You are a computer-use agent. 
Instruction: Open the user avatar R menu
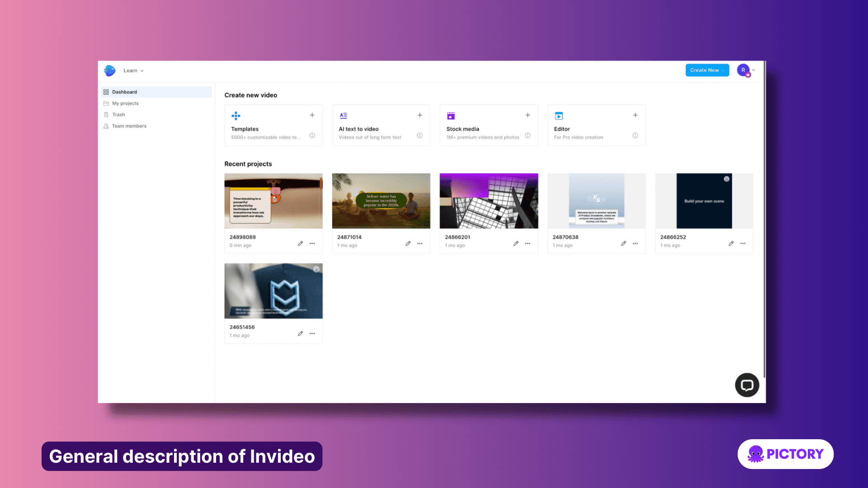point(743,70)
